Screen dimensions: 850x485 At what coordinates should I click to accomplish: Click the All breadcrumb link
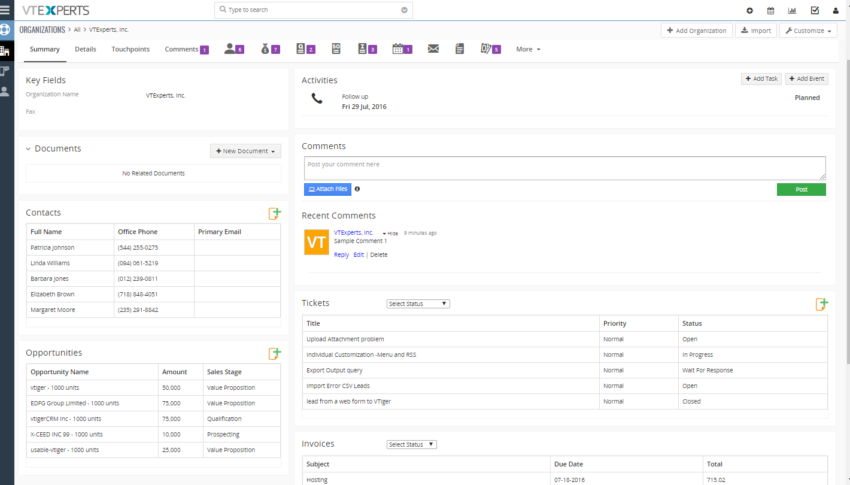pos(77,30)
